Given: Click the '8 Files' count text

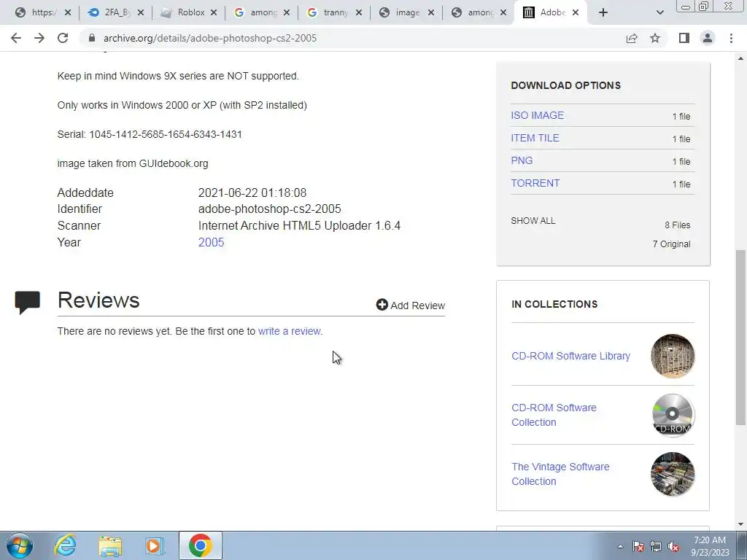Looking at the screenshot, I should pos(678,225).
